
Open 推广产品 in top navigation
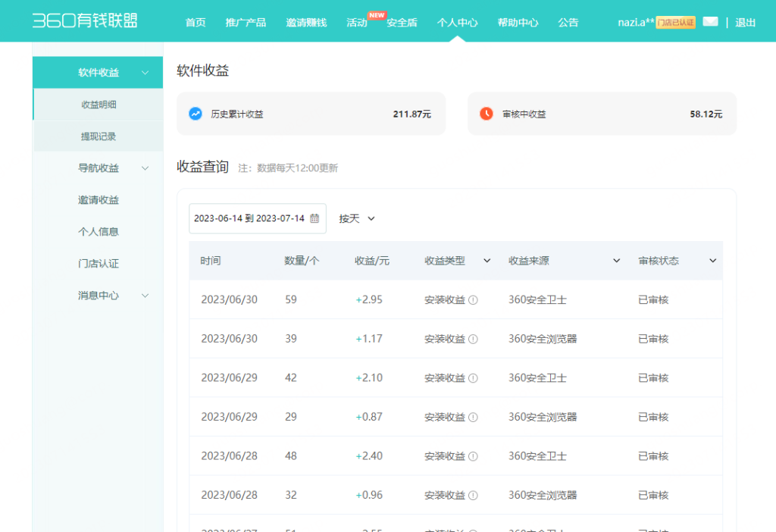pos(246,22)
